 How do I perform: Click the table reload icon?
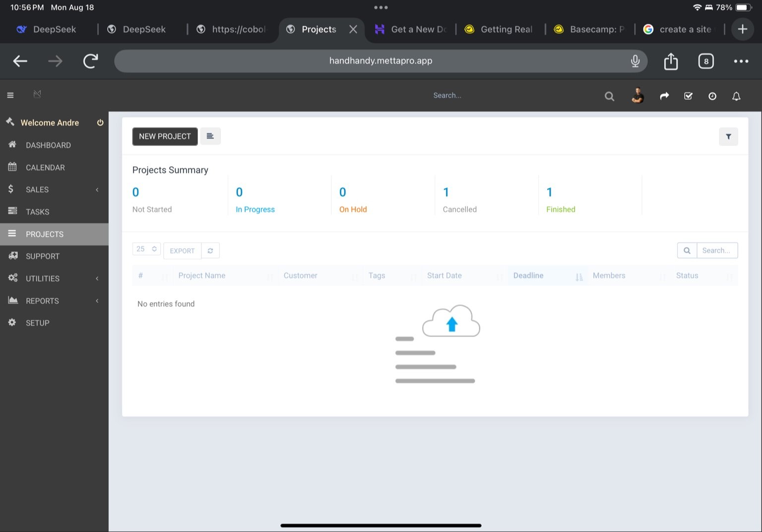(x=210, y=251)
